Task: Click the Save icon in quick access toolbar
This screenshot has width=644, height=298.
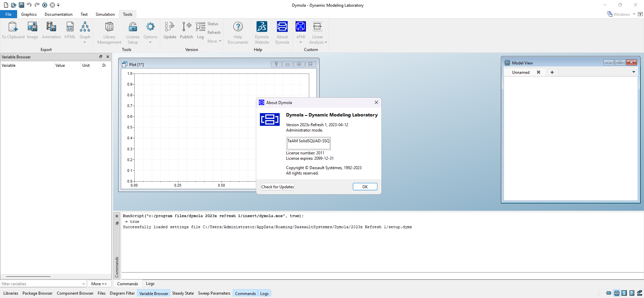Action: [21, 5]
